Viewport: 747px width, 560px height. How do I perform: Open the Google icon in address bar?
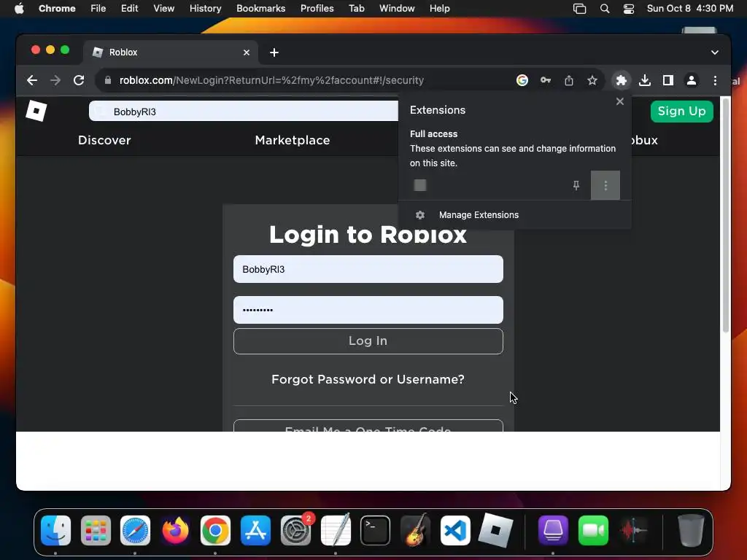tap(522, 80)
